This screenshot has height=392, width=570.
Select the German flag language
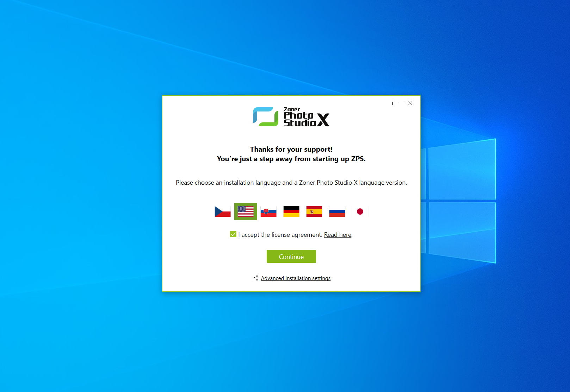(291, 211)
